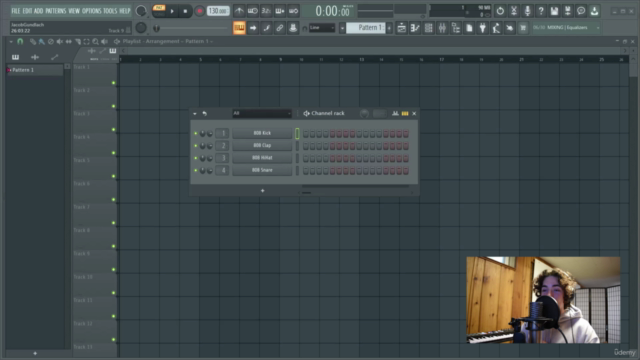Viewport: 640px width, 360px height.
Task: Toggle green mute LED for 808 Clap
Action: click(x=196, y=146)
